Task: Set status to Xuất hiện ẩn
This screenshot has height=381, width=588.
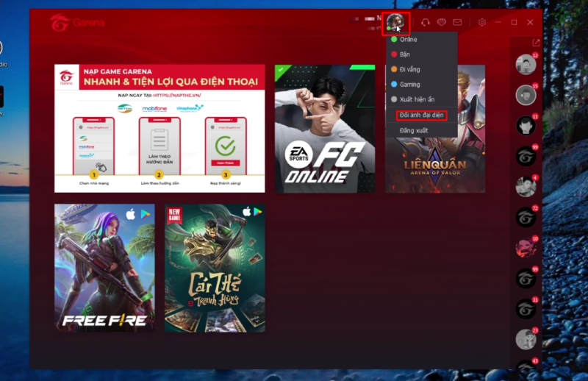Action: [422, 99]
